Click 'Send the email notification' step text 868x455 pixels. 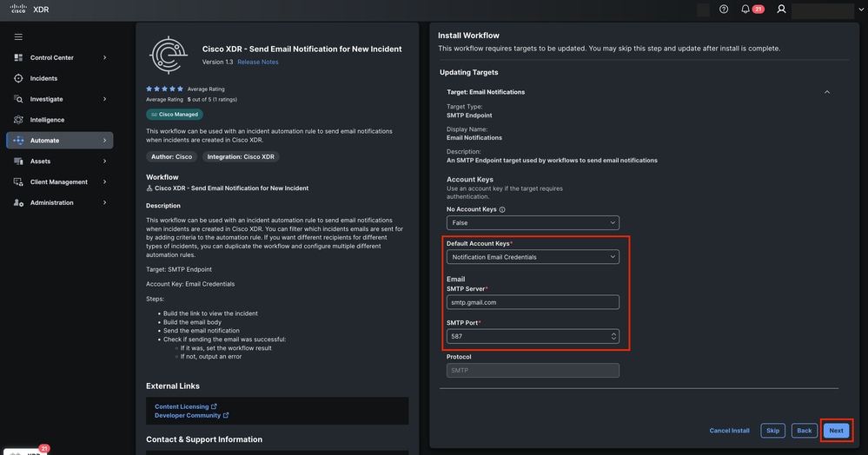(x=202, y=331)
